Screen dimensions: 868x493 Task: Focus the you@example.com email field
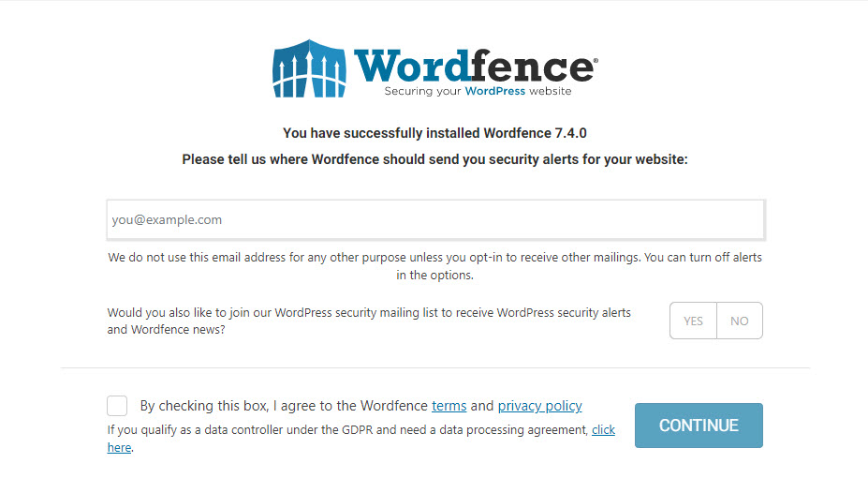[x=435, y=220]
